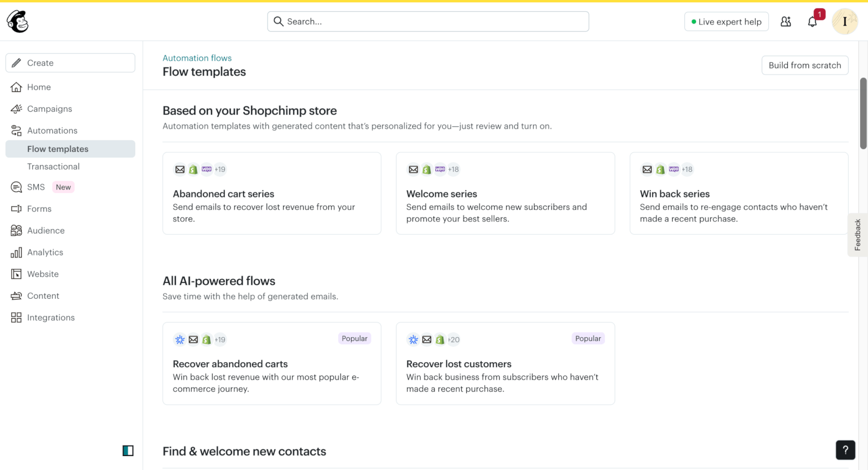
Task: Open the help question mark button
Action: 845,450
